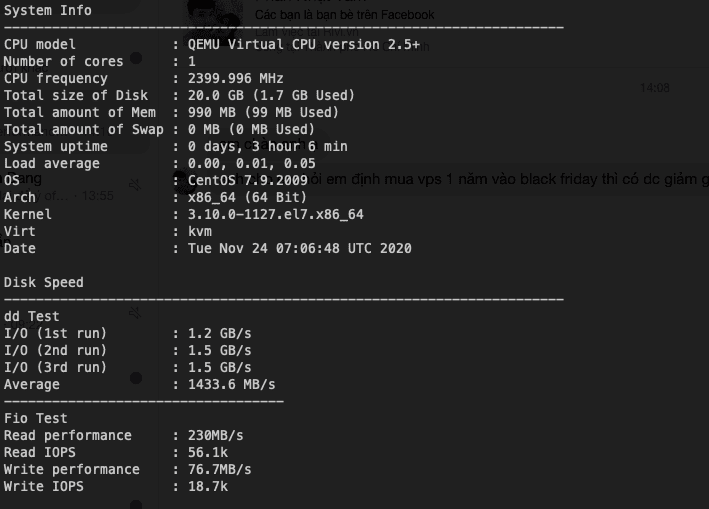Click the CentOS 7.9.2009 version text
This screenshot has width=709, height=509.
(240, 180)
